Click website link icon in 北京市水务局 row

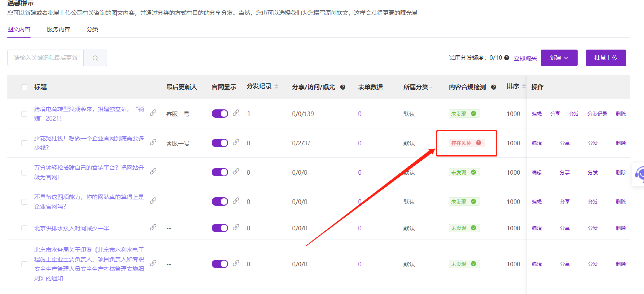(236, 263)
